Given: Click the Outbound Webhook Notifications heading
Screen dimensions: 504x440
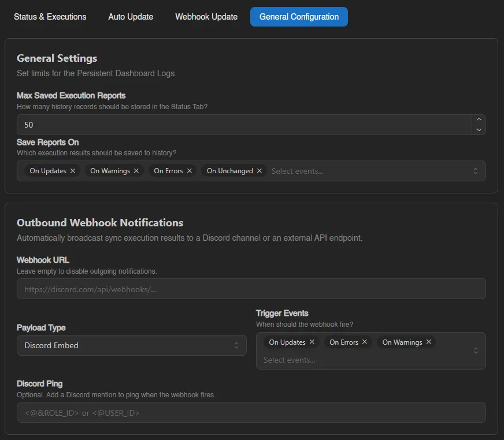Looking at the screenshot, I should [100, 222].
